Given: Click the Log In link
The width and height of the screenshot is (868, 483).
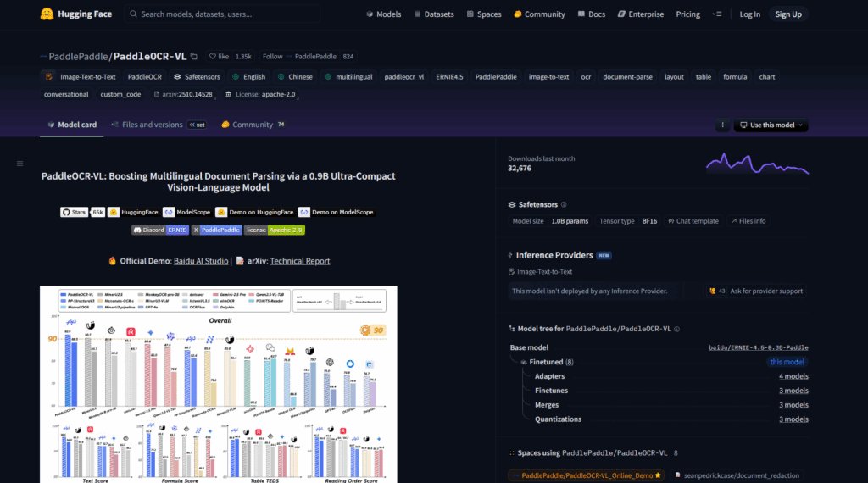Looking at the screenshot, I should point(750,14).
